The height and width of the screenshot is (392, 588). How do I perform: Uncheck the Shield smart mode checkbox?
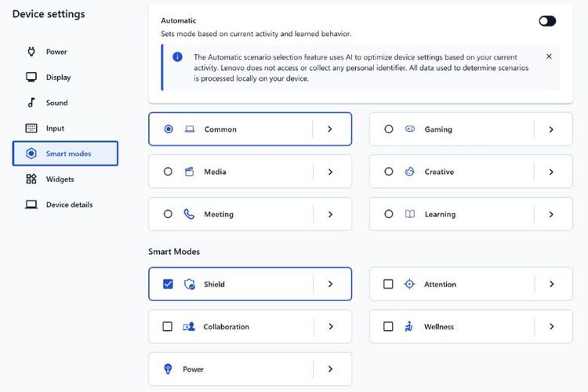[168, 285]
